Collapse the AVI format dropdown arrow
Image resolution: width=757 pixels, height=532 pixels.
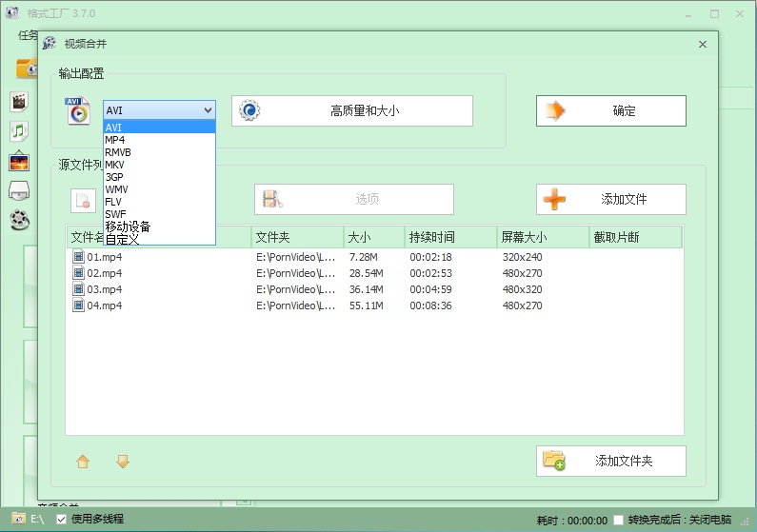pos(209,110)
